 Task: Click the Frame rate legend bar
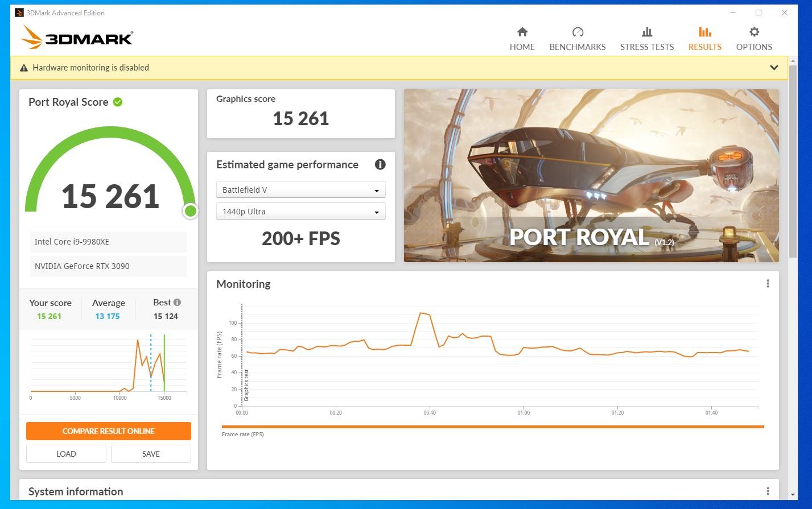pos(493,427)
